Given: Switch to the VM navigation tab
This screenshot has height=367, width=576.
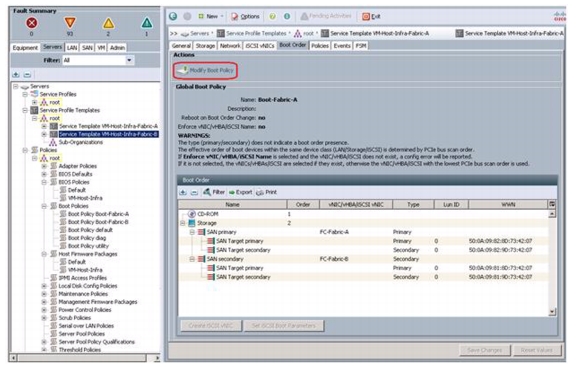Looking at the screenshot, I should [101, 47].
